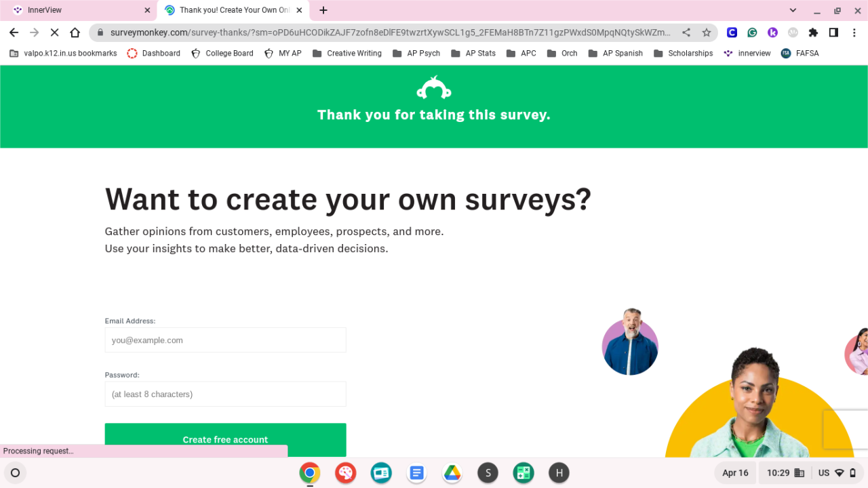Viewport: 868px width, 488px height.
Task: Expand the Orch bookmark folder
Action: [x=562, y=53]
